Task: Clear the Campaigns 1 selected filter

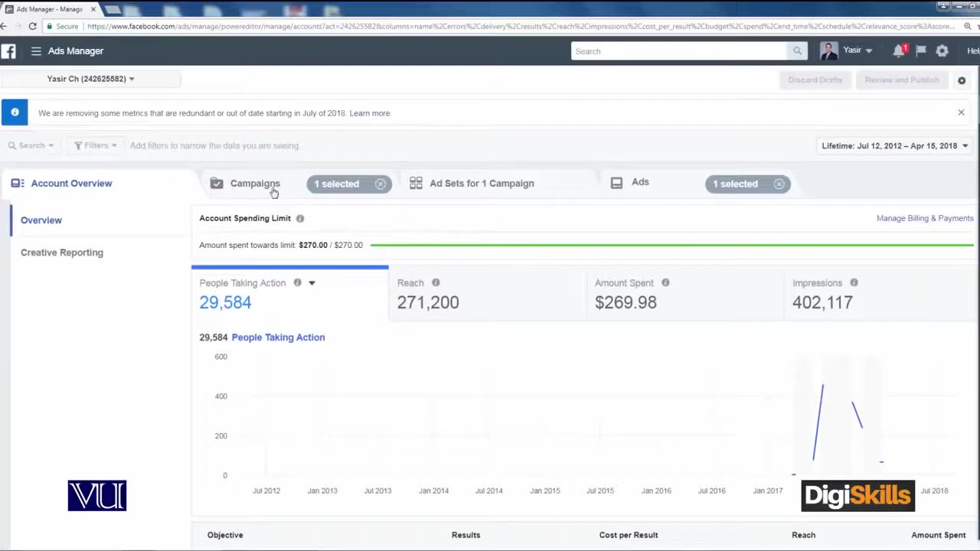Action: tap(381, 184)
